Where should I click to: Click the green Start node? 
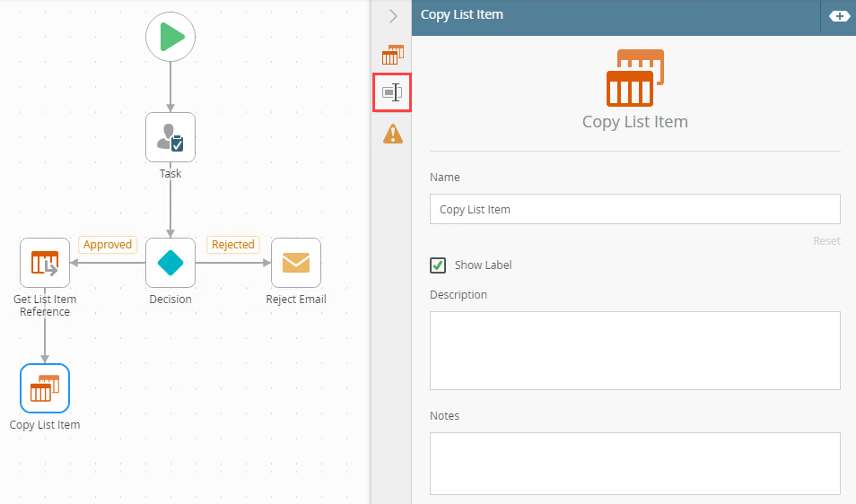(x=170, y=37)
